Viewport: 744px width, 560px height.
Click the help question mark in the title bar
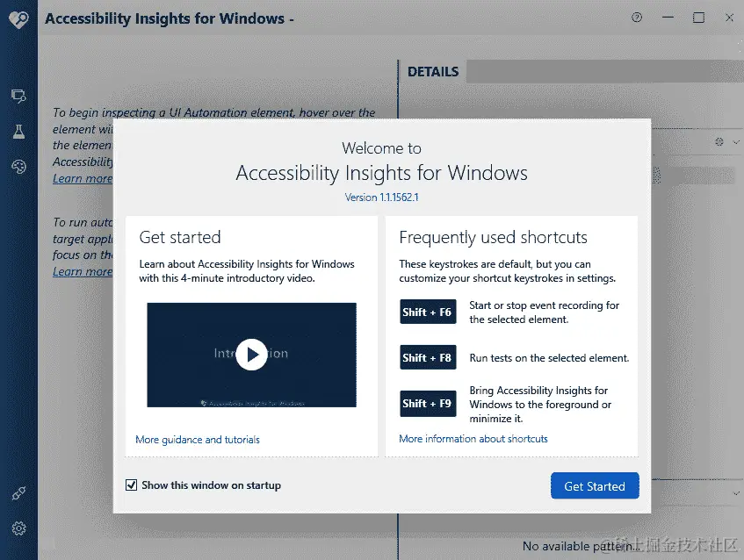635,17
